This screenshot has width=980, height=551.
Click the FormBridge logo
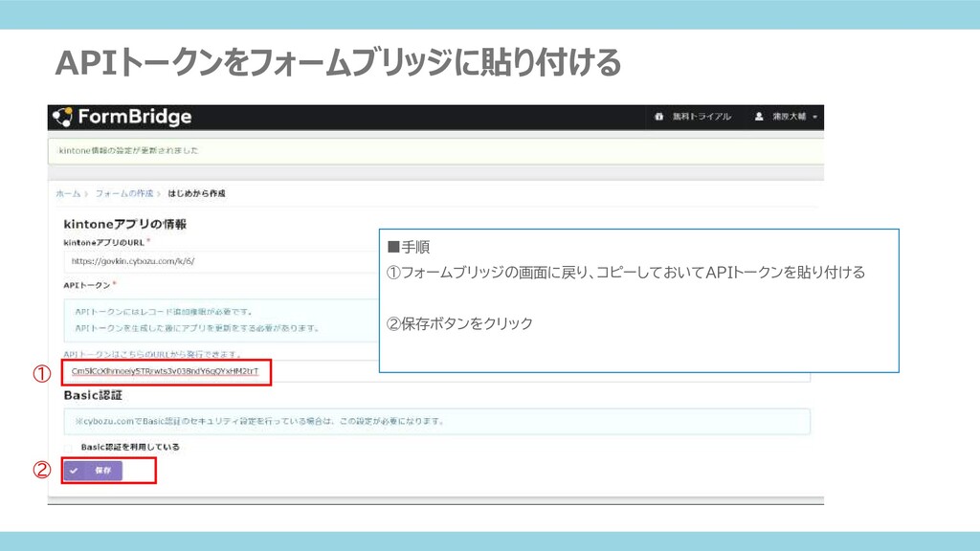[122, 117]
